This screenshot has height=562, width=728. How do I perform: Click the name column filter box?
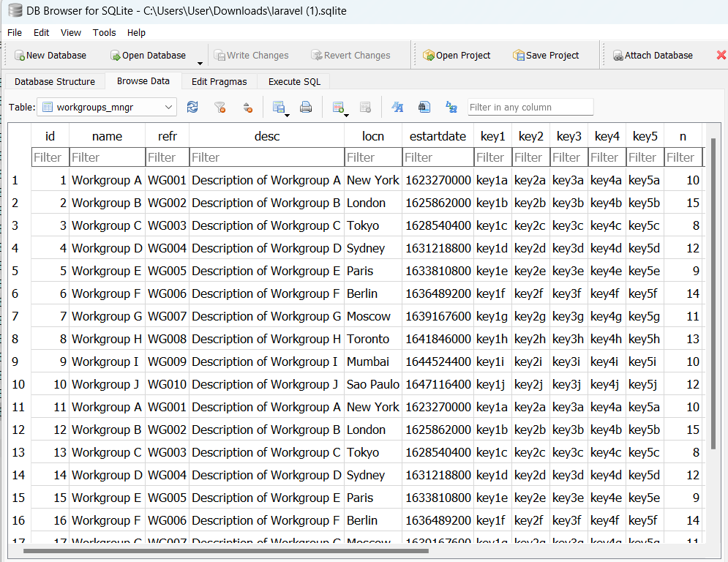point(108,157)
